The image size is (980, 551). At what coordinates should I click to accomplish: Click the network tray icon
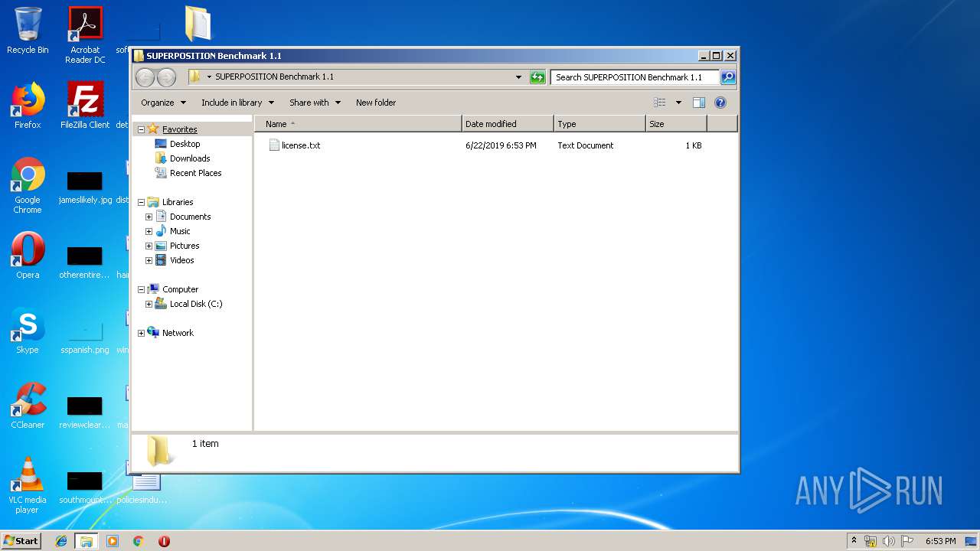[x=871, y=541]
